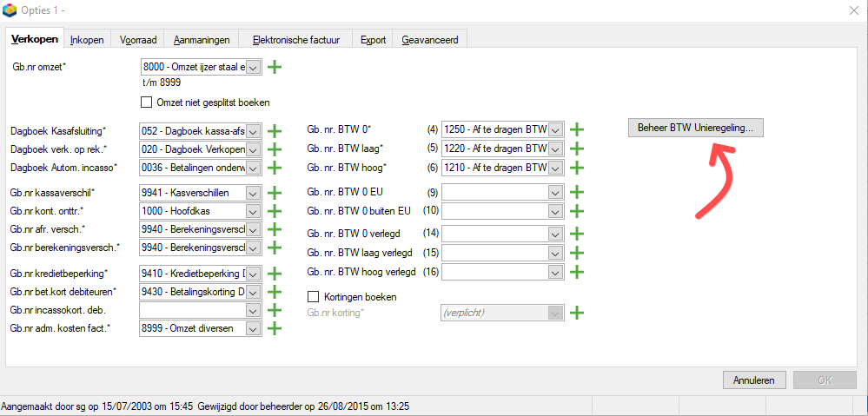Click the green plus next to Gb.nr omzet

(275, 67)
